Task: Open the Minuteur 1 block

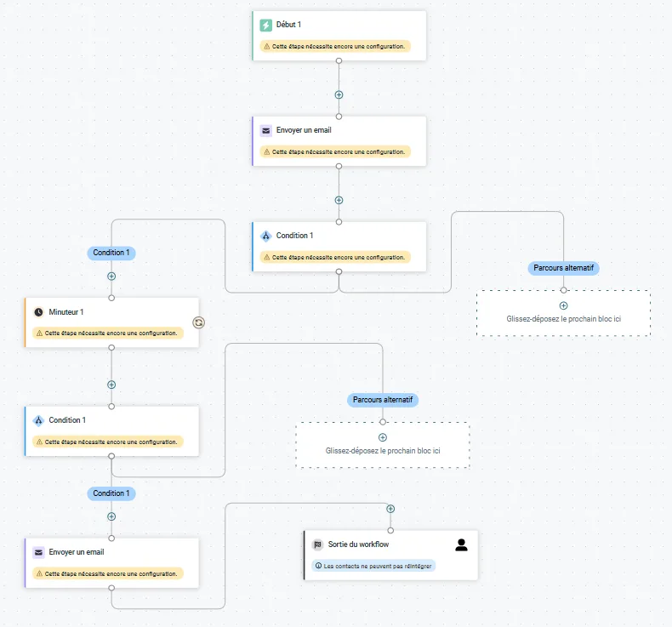Action: tap(111, 322)
